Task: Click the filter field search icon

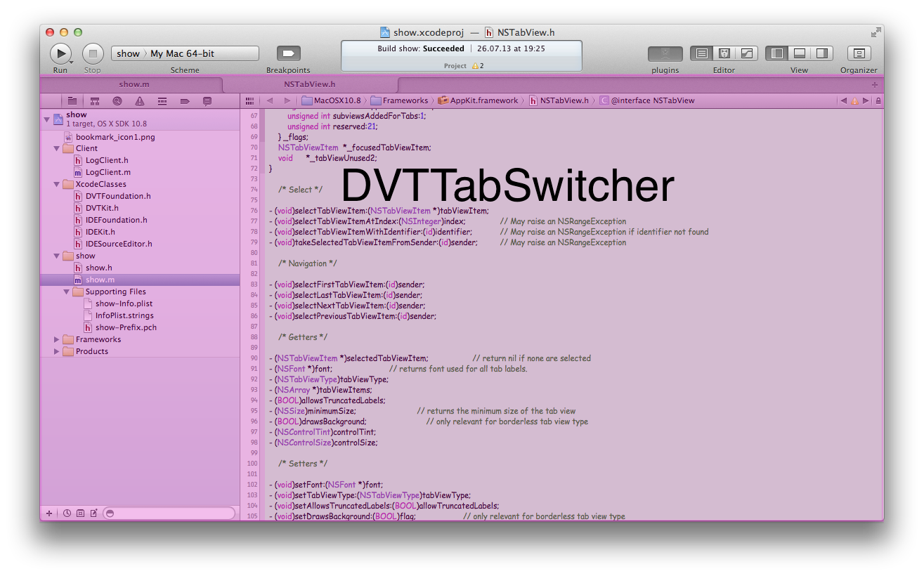Action: point(109,513)
